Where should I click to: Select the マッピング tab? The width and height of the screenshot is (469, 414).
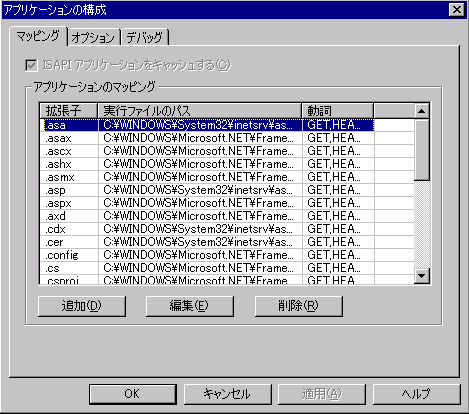[x=38, y=36]
